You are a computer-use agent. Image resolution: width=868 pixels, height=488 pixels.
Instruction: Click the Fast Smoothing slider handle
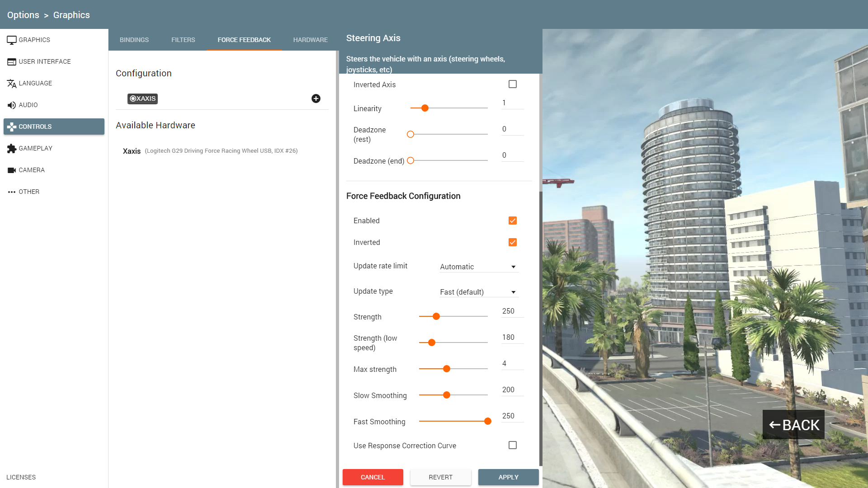tap(488, 421)
